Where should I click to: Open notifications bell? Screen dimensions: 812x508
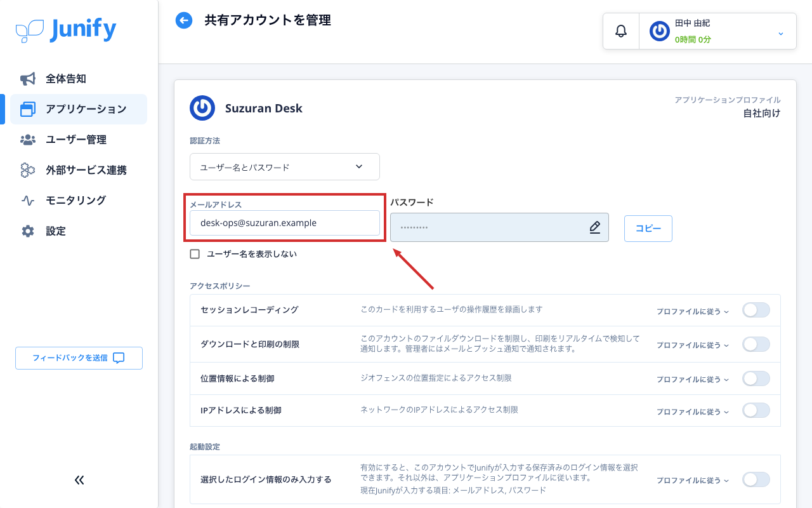coord(621,30)
